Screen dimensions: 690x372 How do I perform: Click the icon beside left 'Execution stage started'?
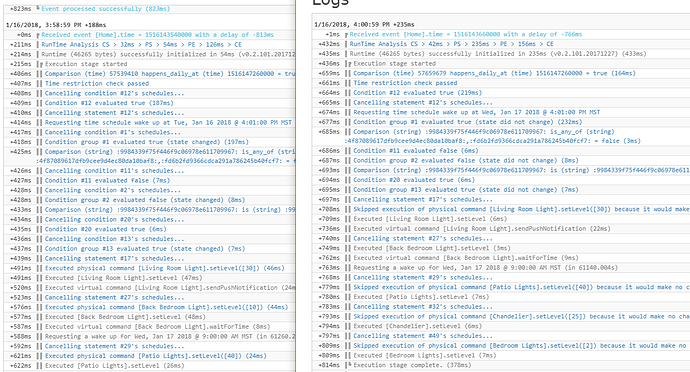coord(40,64)
